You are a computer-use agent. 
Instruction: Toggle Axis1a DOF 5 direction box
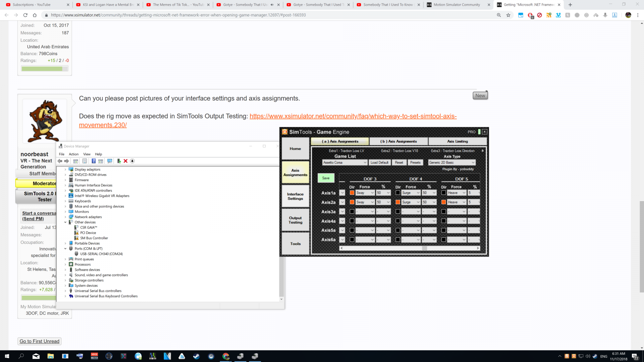[x=444, y=193]
